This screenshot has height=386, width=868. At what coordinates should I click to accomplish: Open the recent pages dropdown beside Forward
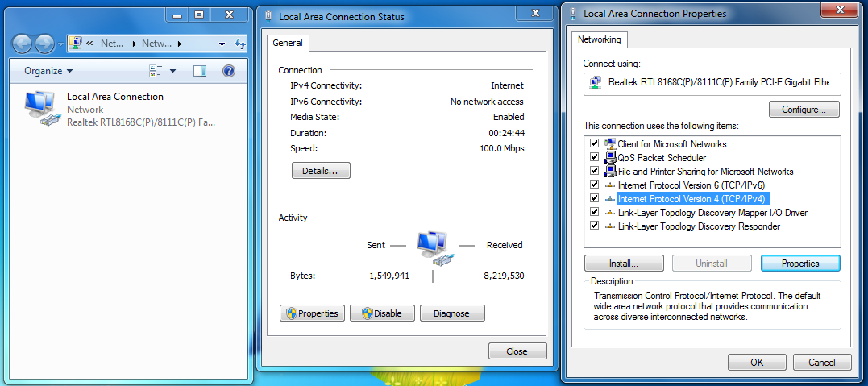[x=60, y=44]
